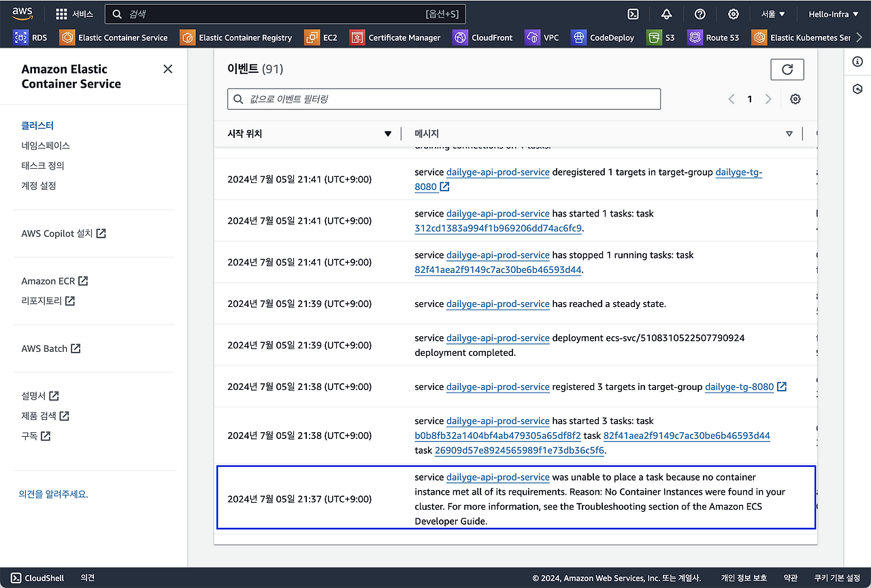Click 의견 in the bottom bar

[88, 578]
